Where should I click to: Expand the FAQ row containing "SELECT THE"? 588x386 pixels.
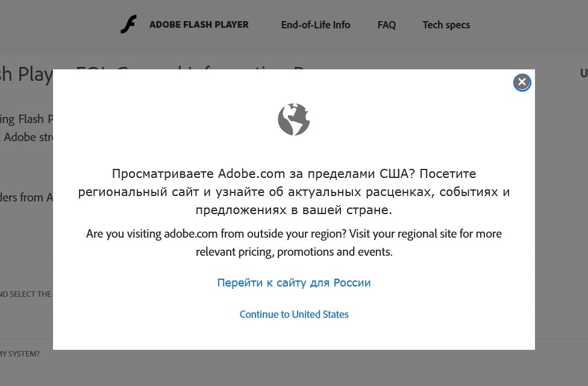[x=27, y=294]
